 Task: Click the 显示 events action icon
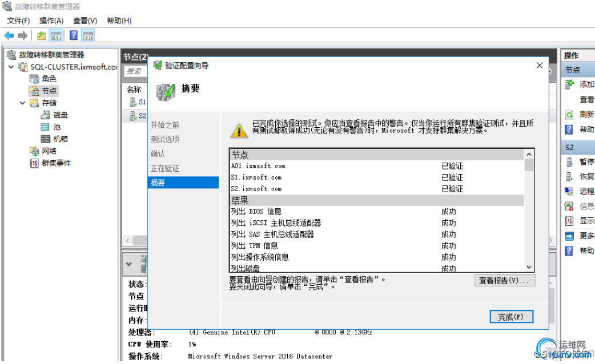point(569,221)
